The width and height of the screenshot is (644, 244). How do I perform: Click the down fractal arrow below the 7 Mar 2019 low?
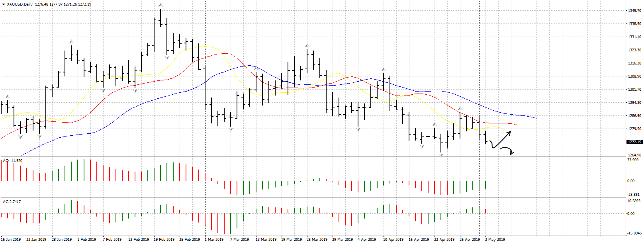click(x=231, y=129)
